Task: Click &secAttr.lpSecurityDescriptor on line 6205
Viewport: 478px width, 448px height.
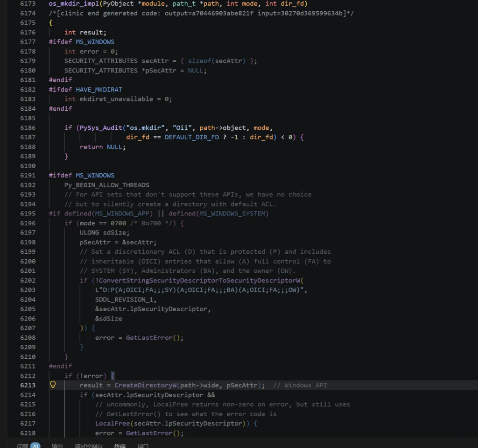Action: coord(151,309)
